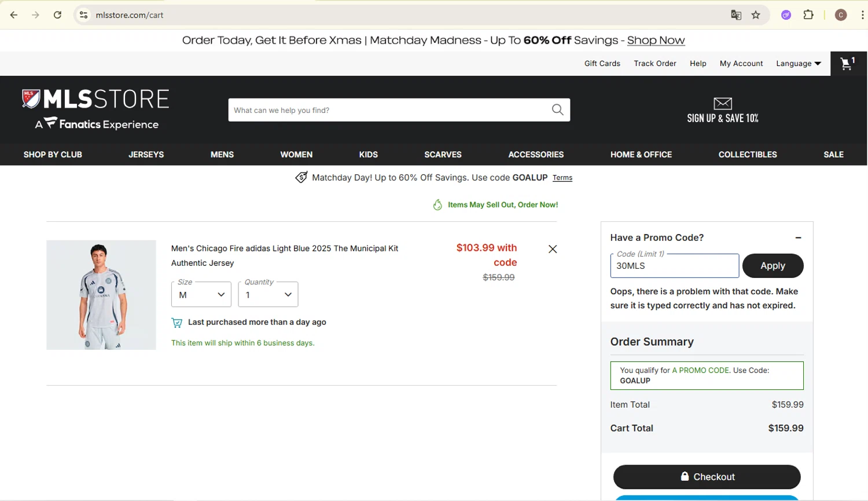
Task: Open the Jerseys menu
Action: 146,155
